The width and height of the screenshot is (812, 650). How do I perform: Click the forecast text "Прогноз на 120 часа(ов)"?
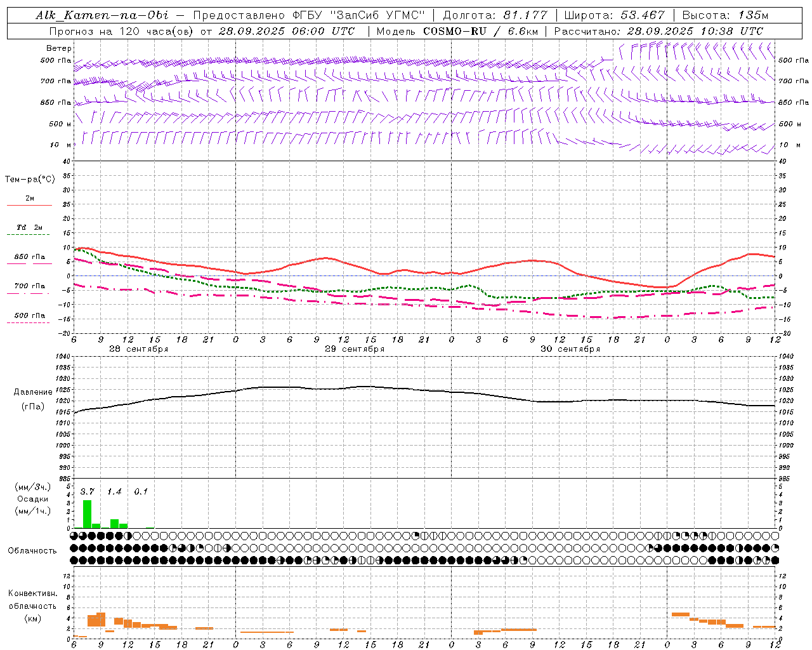point(121,31)
